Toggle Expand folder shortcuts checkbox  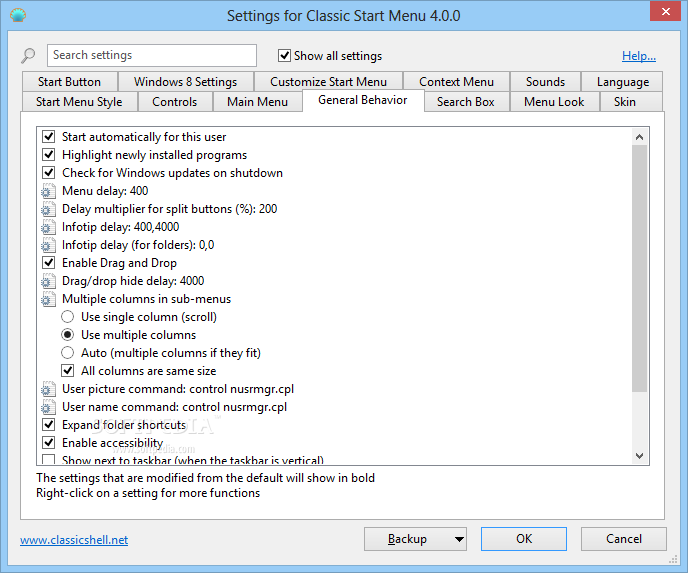click(x=49, y=425)
